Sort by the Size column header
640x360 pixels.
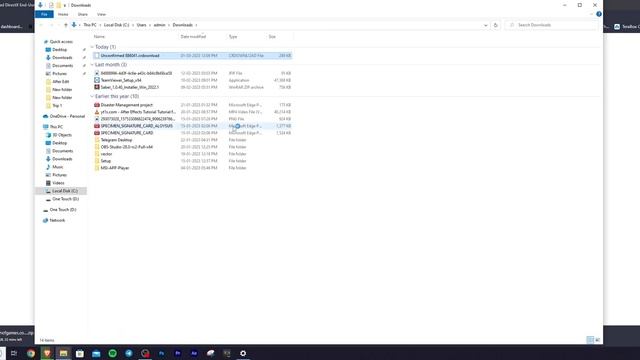click(272, 37)
